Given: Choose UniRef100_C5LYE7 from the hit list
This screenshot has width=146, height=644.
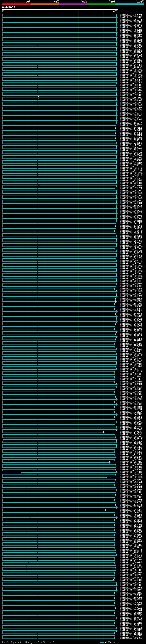Looking at the screenshot, I should tap(131, 77).
